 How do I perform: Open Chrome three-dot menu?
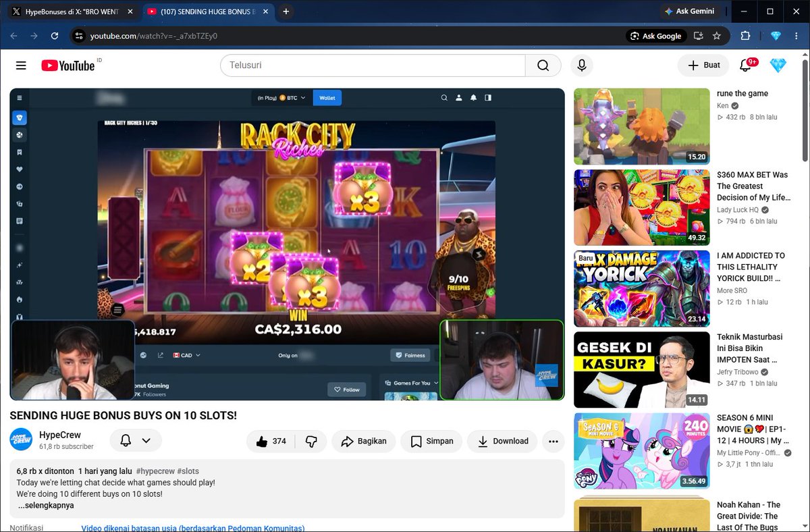[796, 36]
